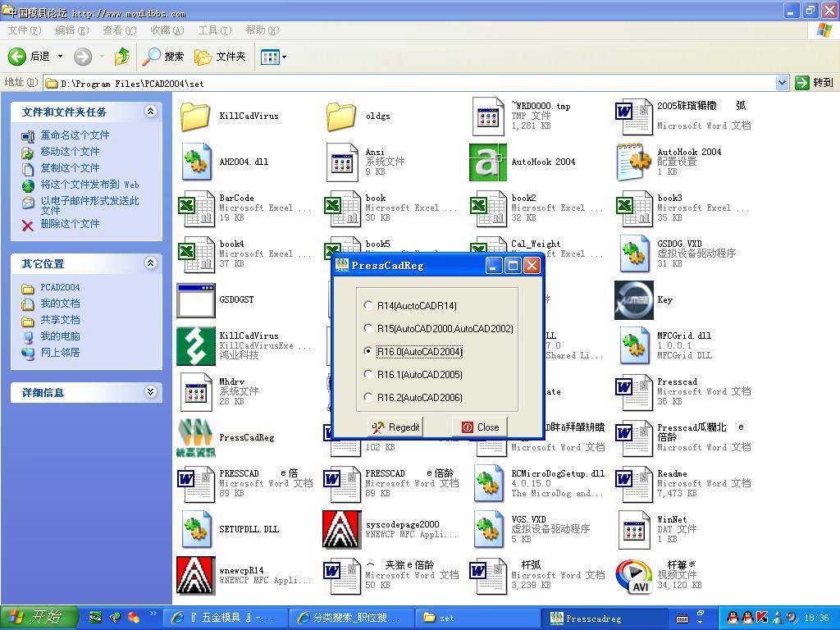Select the BarCode Excel file icon
840x630 pixels.
click(196, 208)
